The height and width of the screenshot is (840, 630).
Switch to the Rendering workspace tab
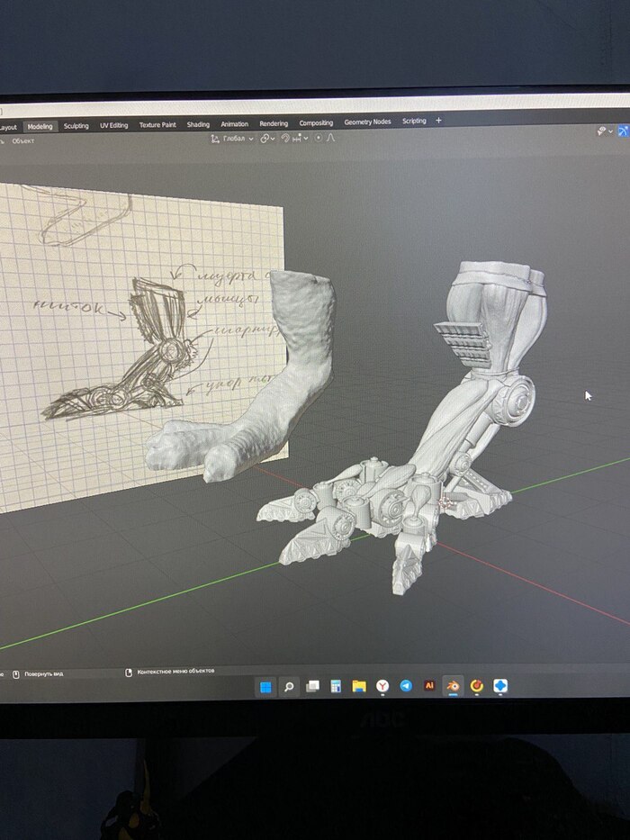tap(274, 123)
